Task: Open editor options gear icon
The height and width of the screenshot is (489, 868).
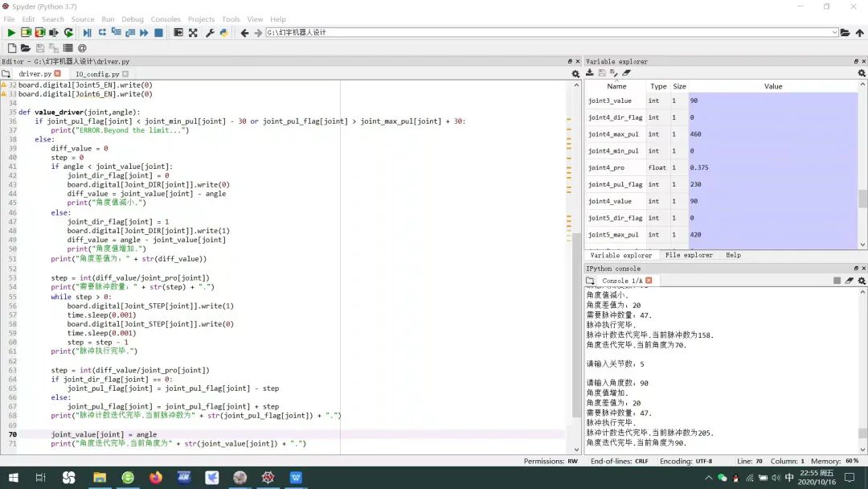Action: [575, 74]
